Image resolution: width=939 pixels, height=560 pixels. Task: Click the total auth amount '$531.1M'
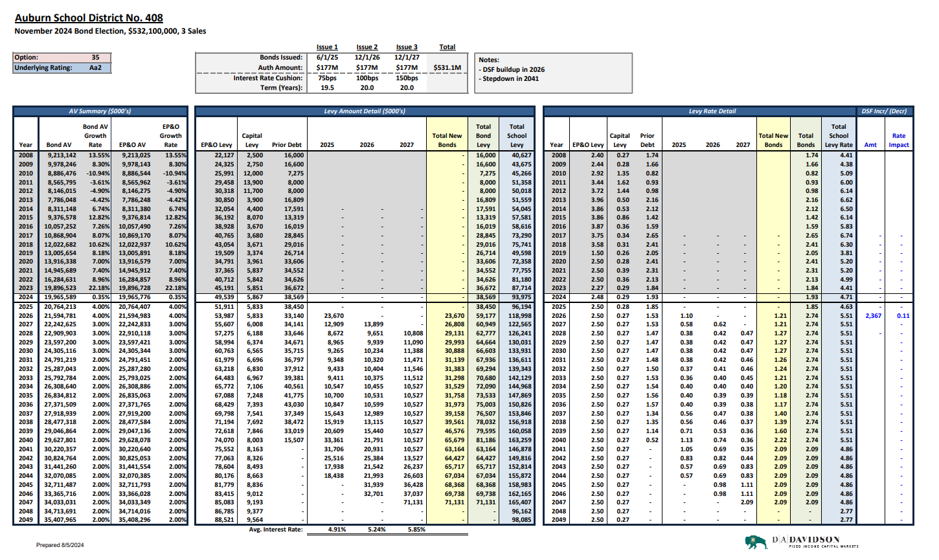pos(447,67)
